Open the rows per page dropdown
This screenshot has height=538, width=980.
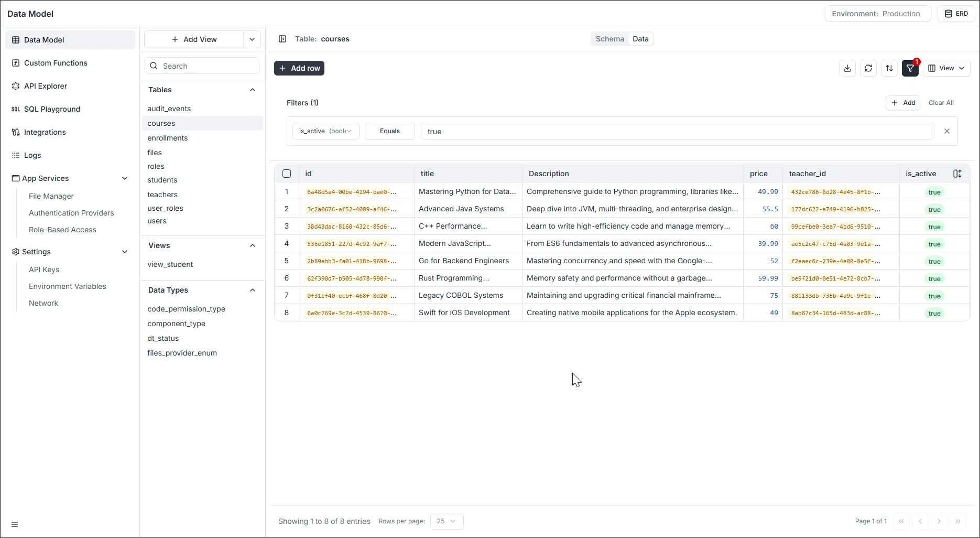(x=447, y=521)
